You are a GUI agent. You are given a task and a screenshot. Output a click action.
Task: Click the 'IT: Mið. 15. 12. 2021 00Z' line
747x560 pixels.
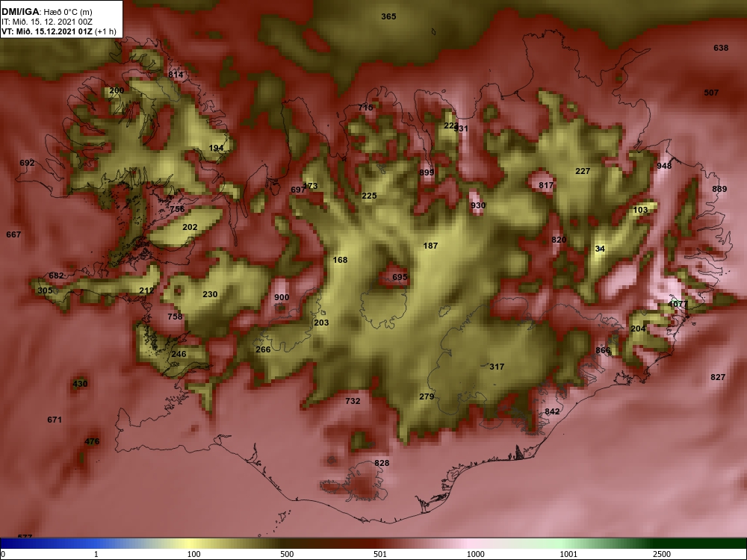tap(46, 22)
